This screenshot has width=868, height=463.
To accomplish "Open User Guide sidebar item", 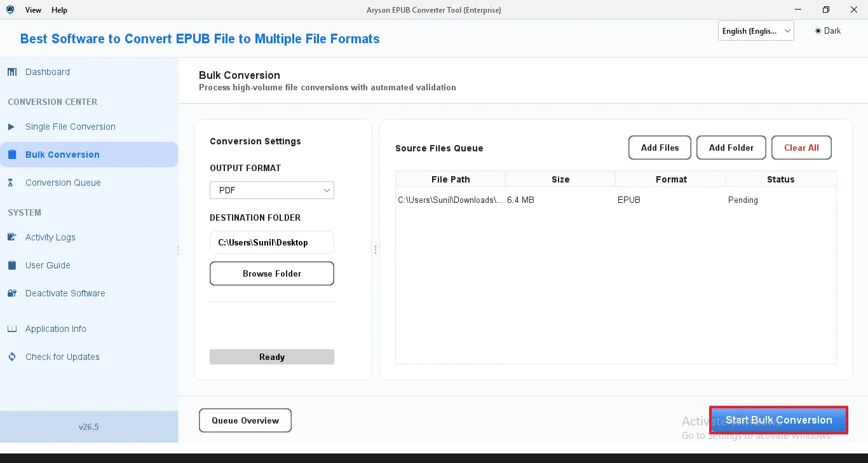I will [89, 265].
